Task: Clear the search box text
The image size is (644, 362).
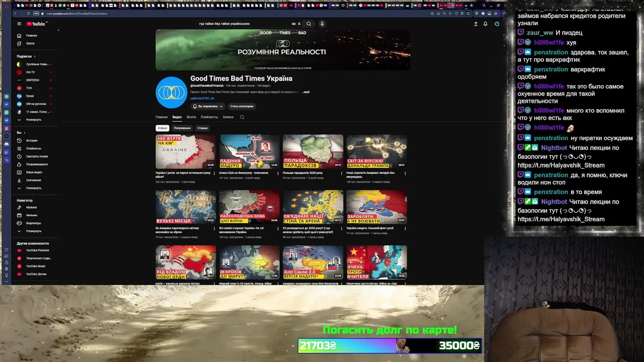Action: click(x=299, y=24)
